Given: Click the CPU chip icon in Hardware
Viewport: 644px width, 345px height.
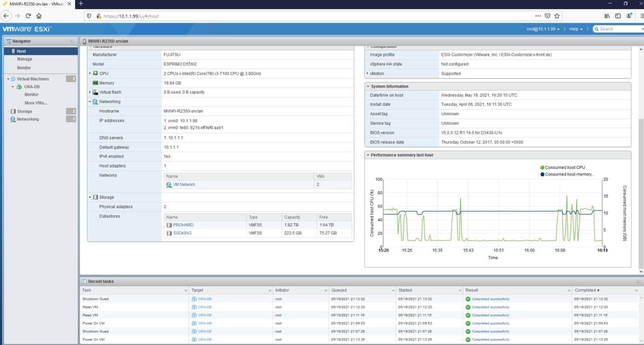Looking at the screenshot, I should (x=95, y=73).
